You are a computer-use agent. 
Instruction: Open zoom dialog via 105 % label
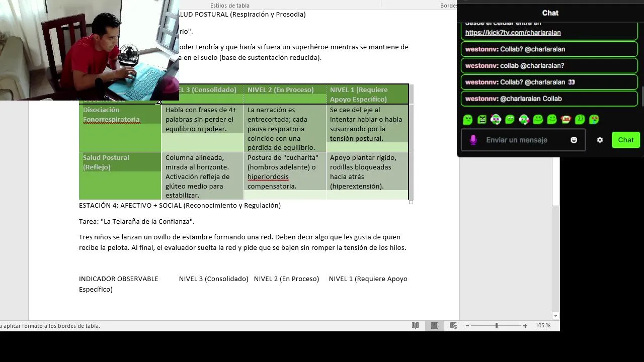543,326
